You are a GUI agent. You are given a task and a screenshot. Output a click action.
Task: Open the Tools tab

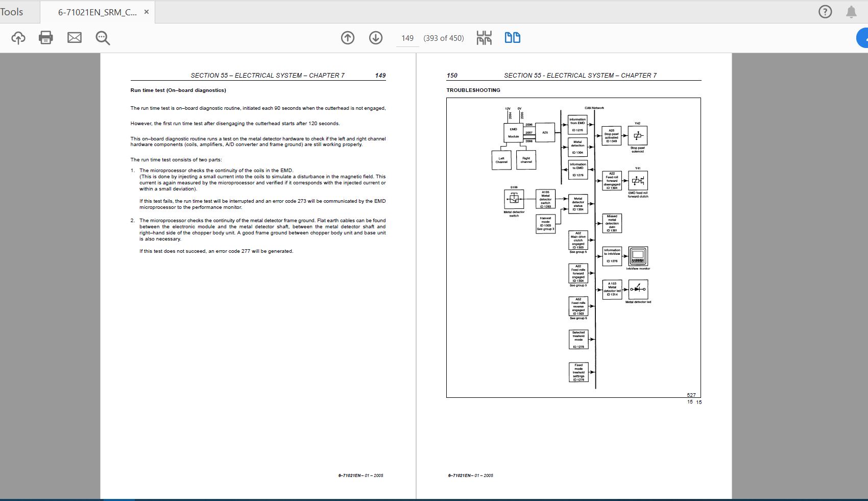click(12, 12)
